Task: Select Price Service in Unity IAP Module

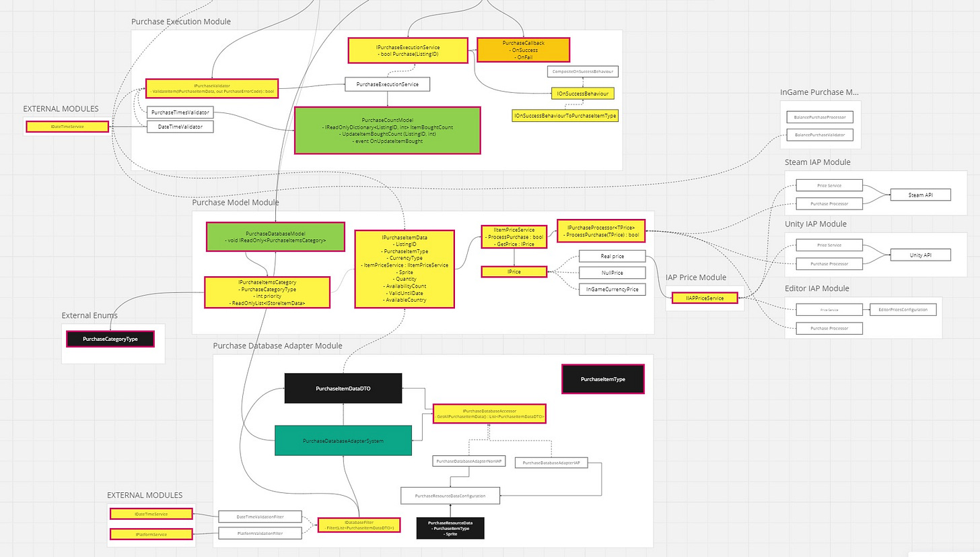Action: pyautogui.click(x=829, y=246)
